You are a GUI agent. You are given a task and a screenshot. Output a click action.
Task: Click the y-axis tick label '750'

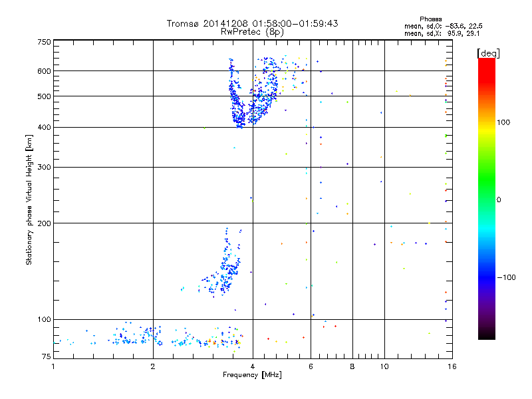(44, 42)
